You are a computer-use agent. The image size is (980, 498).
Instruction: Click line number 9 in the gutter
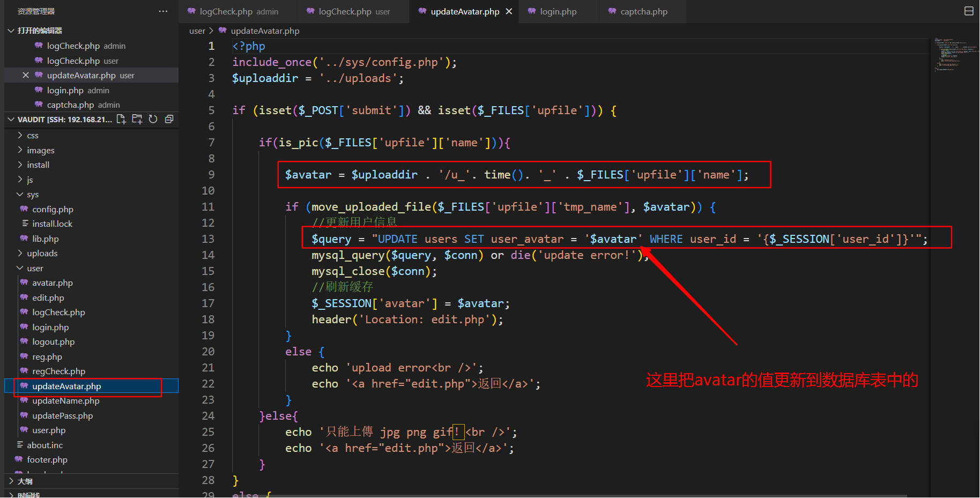[211, 175]
